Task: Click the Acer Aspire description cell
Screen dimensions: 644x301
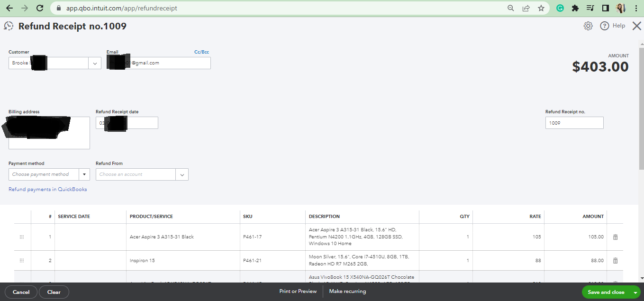Action: tap(362, 237)
